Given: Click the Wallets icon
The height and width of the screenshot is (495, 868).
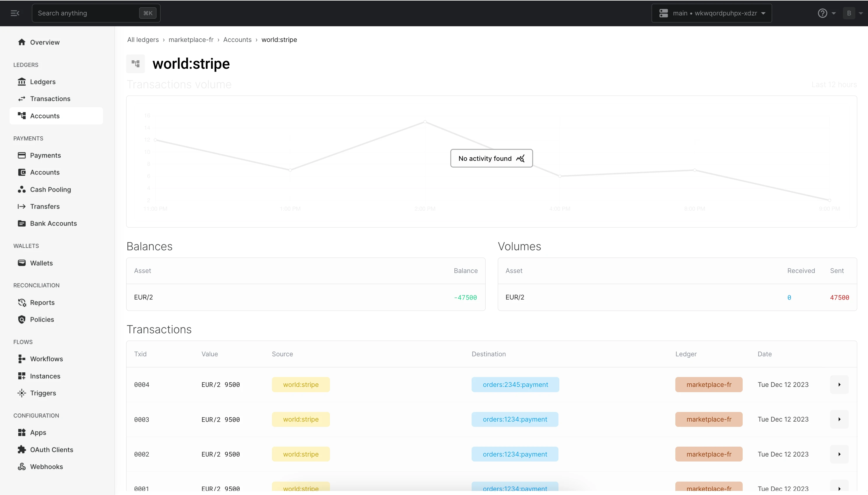Looking at the screenshot, I should tap(22, 263).
